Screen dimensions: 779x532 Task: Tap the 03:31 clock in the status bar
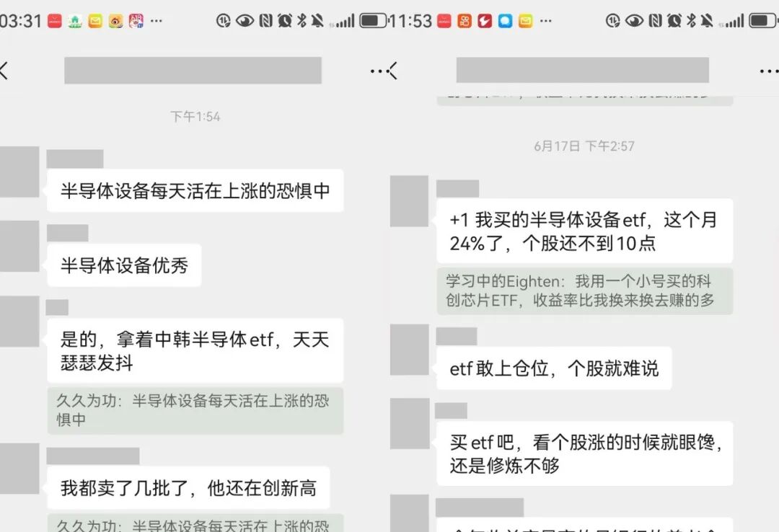(21, 21)
